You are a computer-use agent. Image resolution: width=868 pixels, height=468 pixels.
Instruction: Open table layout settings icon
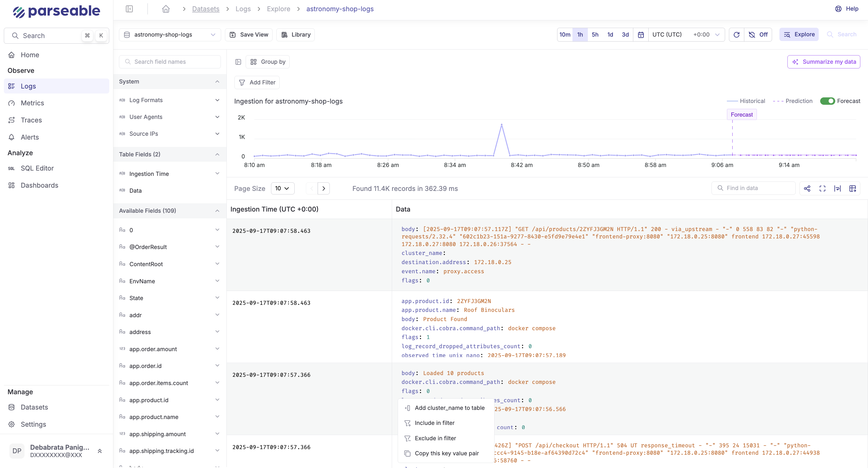click(x=853, y=189)
